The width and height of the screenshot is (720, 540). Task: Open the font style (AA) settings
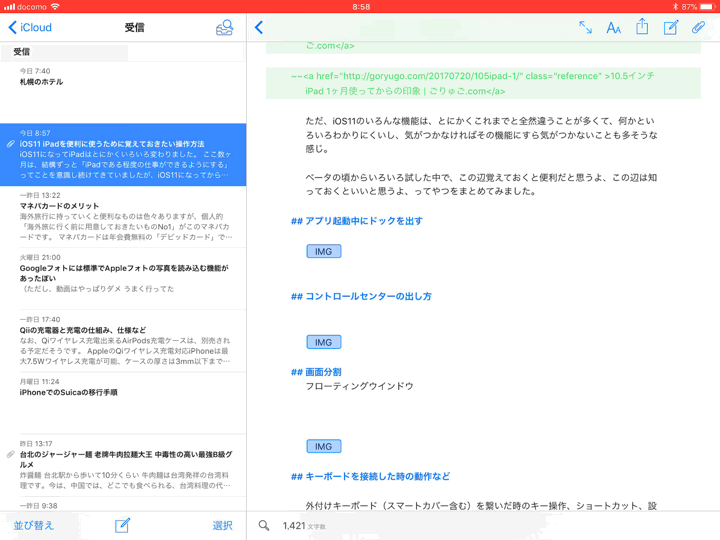point(613,28)
